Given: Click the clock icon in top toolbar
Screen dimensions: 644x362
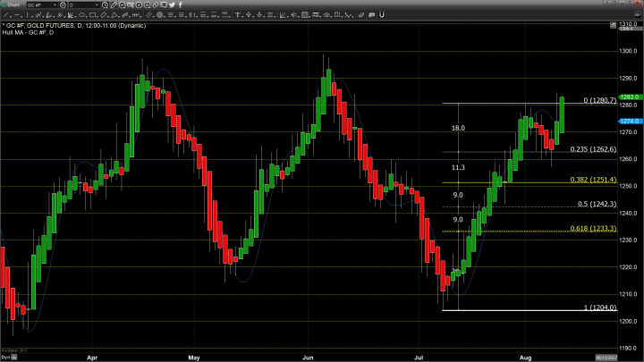Looking at the screenshot, I should tap(106, 6).
